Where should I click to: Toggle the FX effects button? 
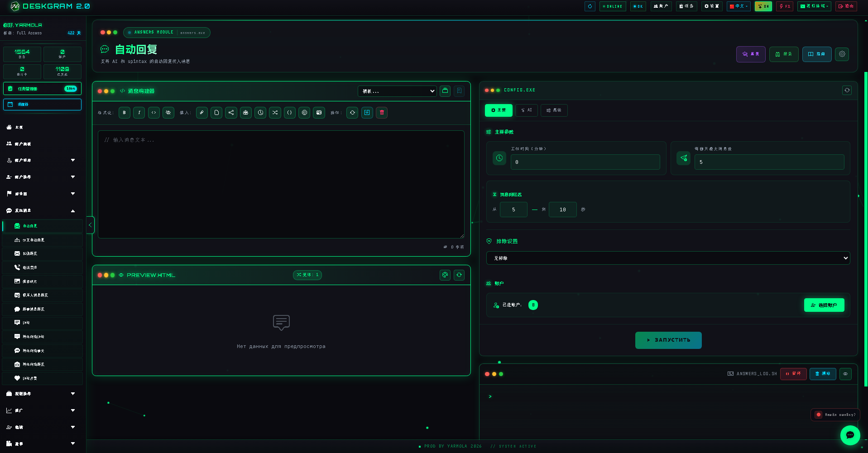click(785, 6)
